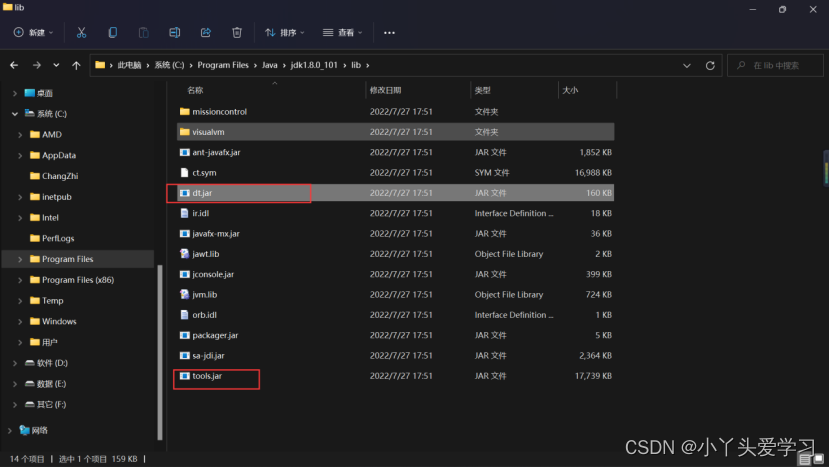Click the navigation pane scrollbar
This screenshot has height=467, width=830.
(160, 352)
